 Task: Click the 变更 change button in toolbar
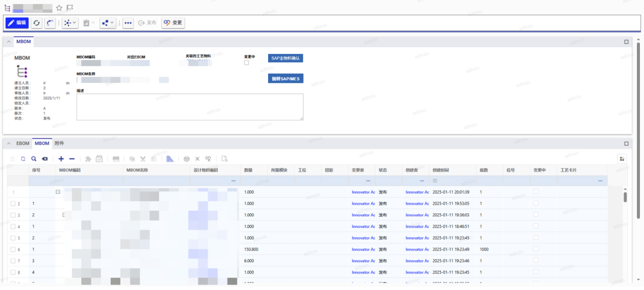tap(173, 23)
